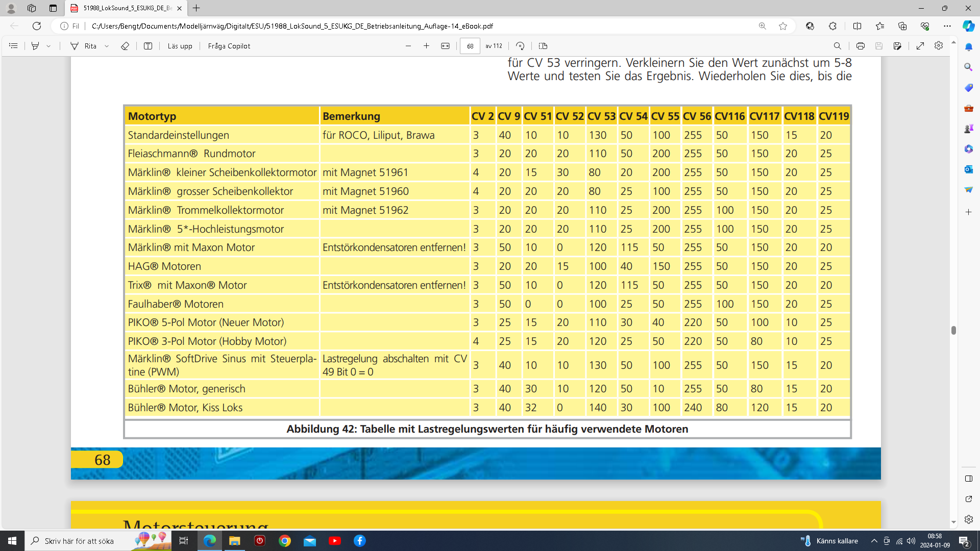Open a new browser tab
The image size is (980, 551).
197,8
